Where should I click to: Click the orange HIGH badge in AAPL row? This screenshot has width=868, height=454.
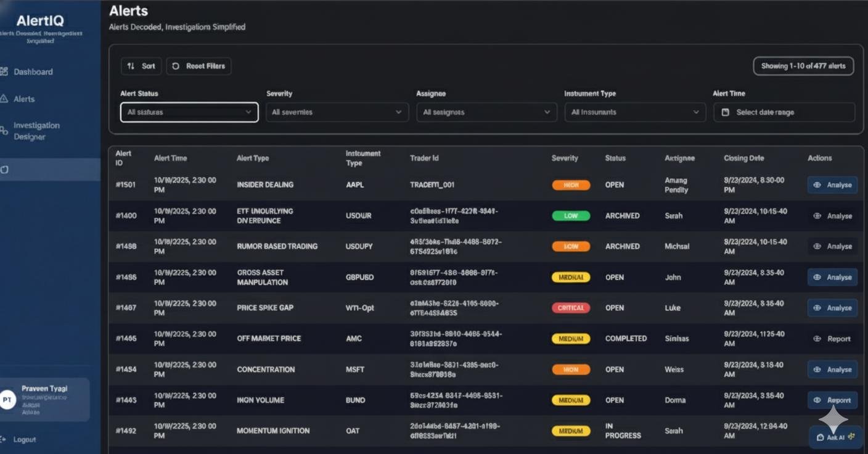(x=571, y=185)
